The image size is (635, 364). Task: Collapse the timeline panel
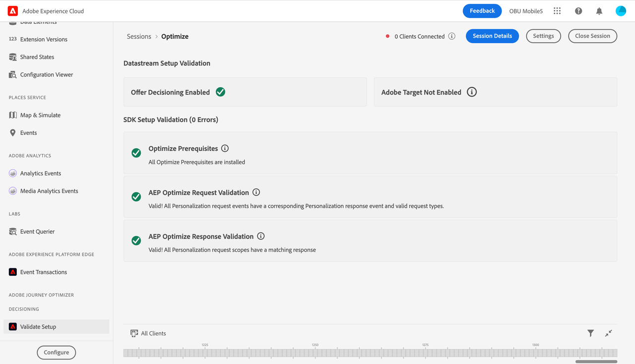pyautogui.click(x=609, y=333)
